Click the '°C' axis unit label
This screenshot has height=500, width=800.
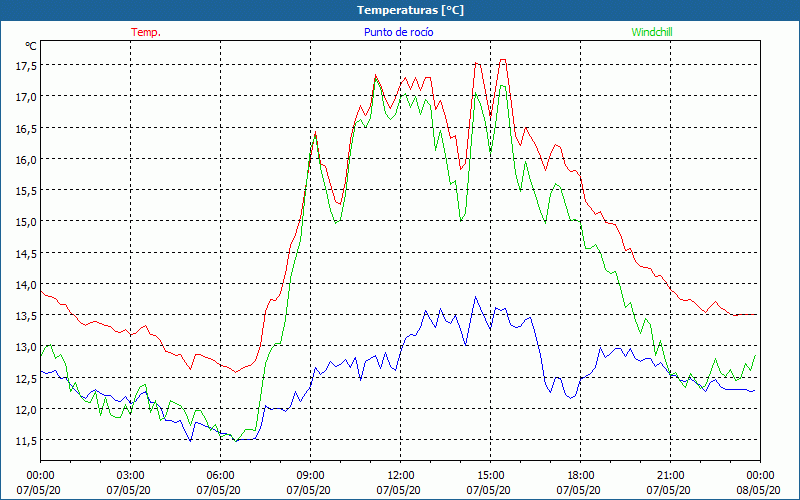(31, 46)
